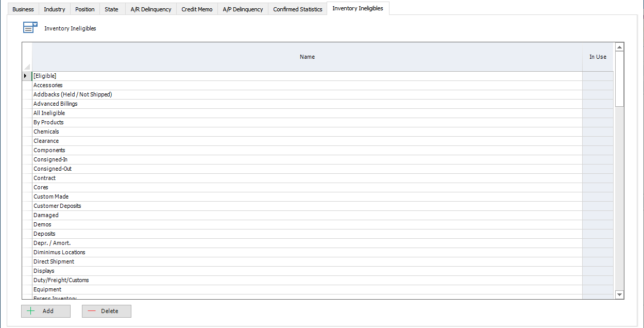Click the Inventory Ineligibles list icon
Image resolution: width=644 pixels, height=328 pixels.
(x=30, y=27)
